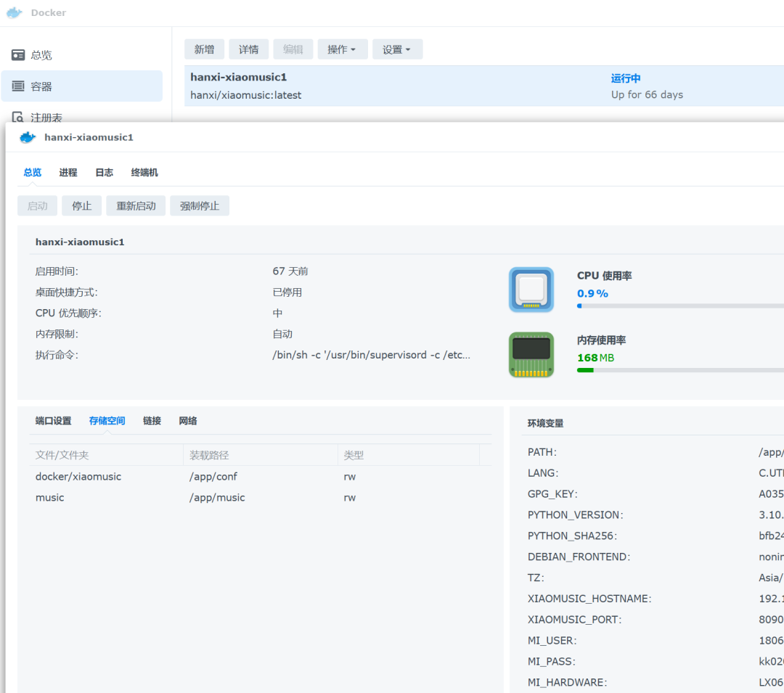Click the 67 天前 uptime value

point(290,271)
